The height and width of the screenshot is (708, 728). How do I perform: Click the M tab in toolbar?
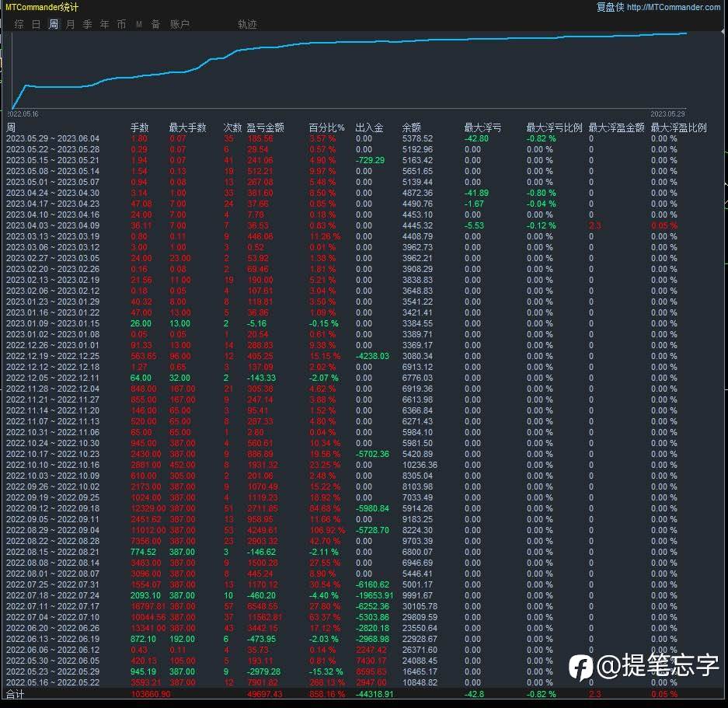[x=138, y=24]
